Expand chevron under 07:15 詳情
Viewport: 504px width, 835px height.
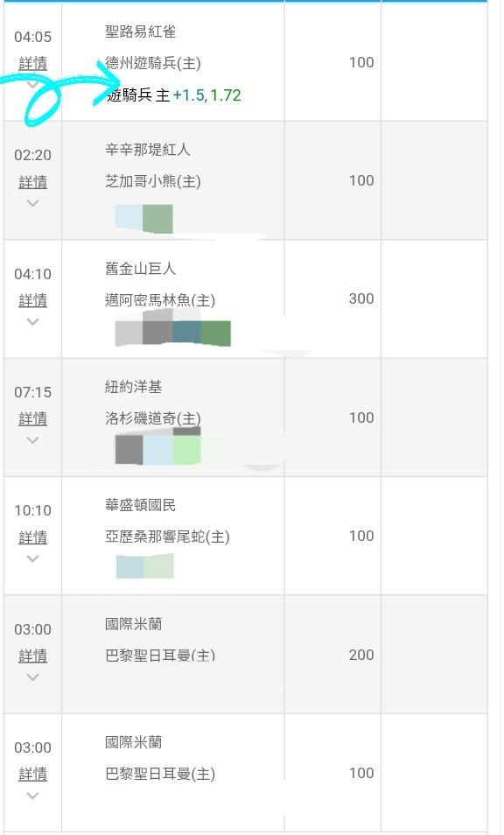click(x=32, y=440)
